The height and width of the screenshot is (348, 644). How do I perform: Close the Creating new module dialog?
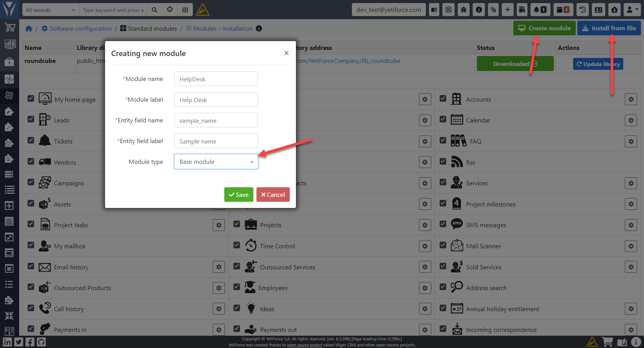(286, 53)
